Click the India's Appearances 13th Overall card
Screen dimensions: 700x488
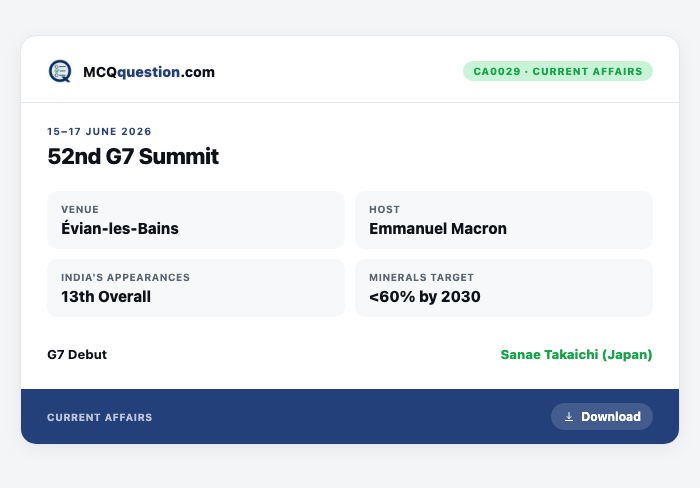196,288
